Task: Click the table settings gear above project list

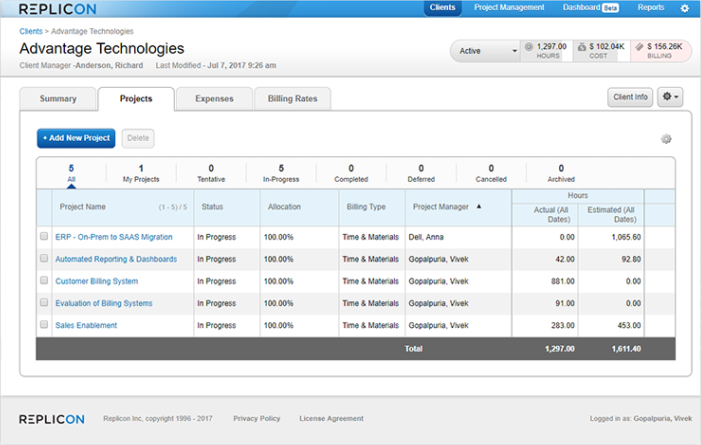Action: [666, 139]
